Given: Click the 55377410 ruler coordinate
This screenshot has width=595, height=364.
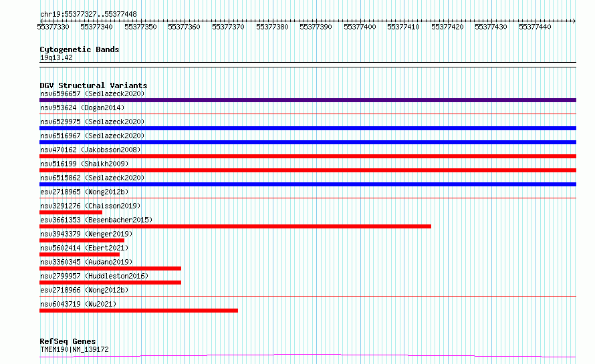Looking at the screenshot, I should click(403, 27).
